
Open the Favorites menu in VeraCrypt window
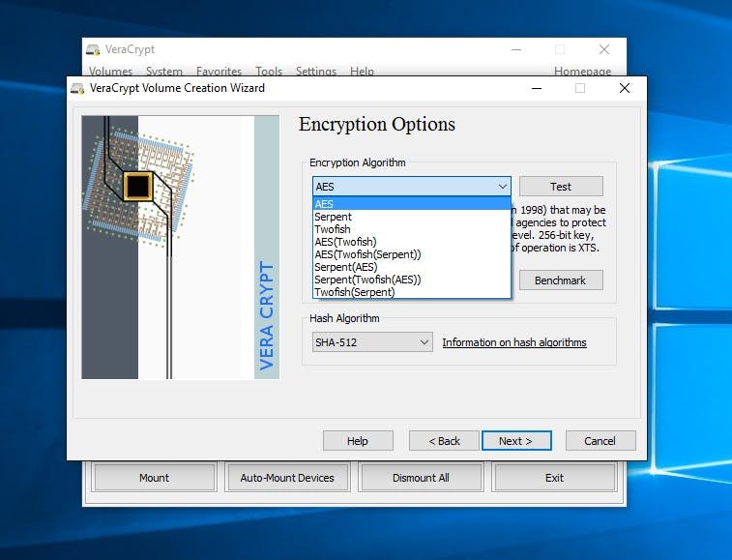coord(219,71)
